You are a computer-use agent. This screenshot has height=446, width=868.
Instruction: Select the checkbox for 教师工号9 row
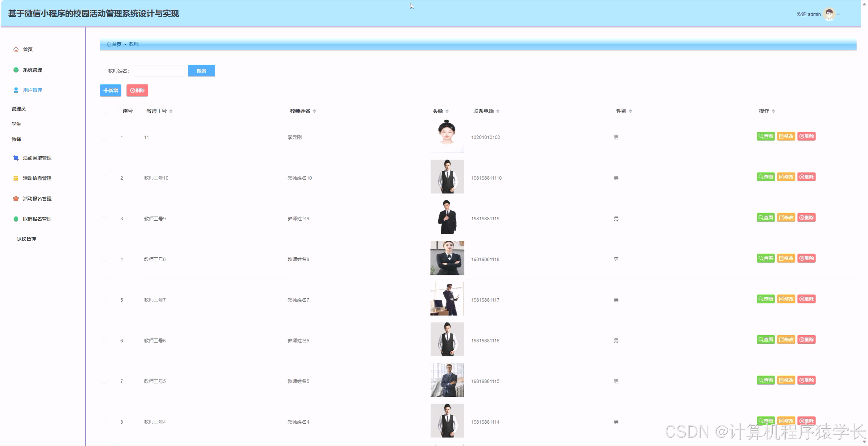point(104,219)
